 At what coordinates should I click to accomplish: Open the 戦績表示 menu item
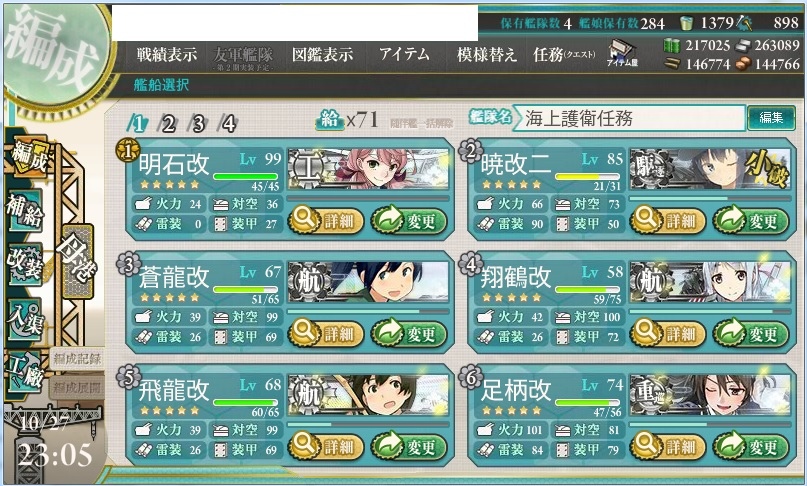166,55
